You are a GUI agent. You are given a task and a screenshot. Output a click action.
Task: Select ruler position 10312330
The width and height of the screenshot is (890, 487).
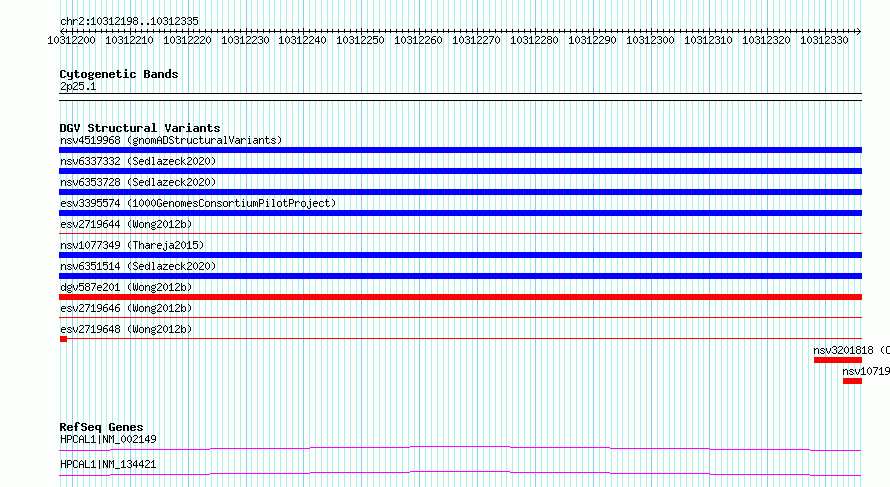tap(824, 40)
